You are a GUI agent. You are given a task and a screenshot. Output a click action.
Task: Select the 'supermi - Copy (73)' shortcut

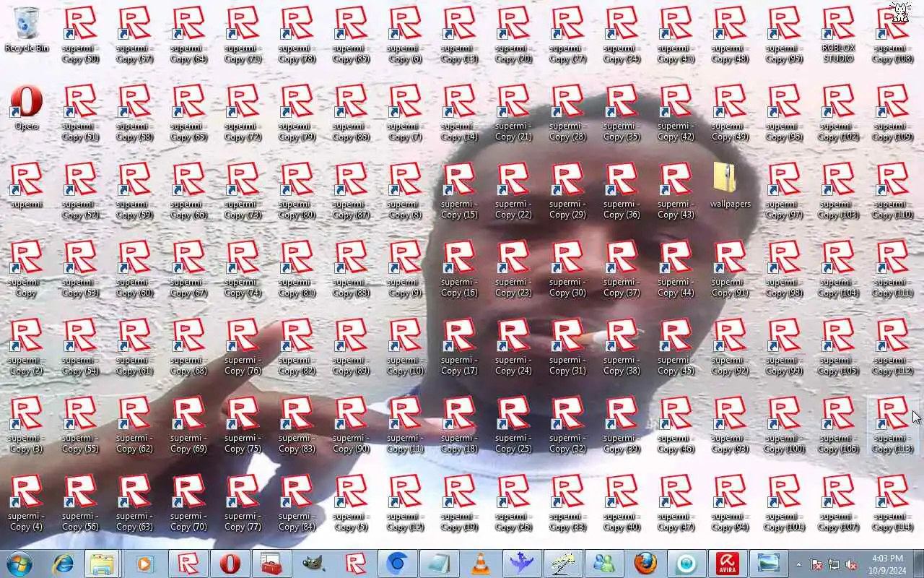click(243, 191)
